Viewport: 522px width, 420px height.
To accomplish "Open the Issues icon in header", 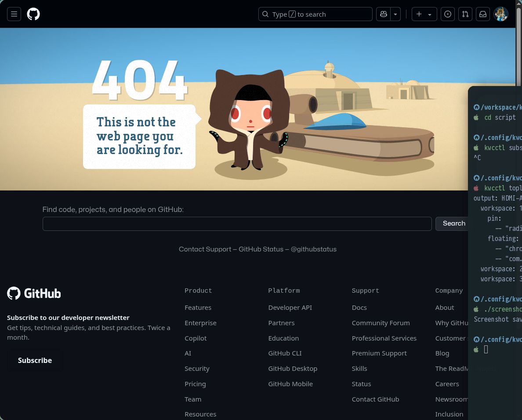I will (x=448, y=14).
